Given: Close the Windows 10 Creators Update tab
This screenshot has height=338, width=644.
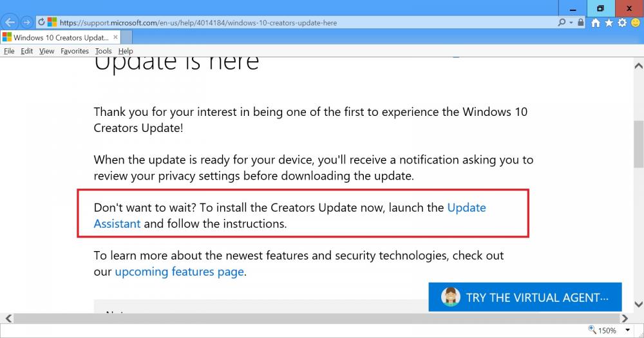Looking at the screenshot, I should (x=115, y=37).
